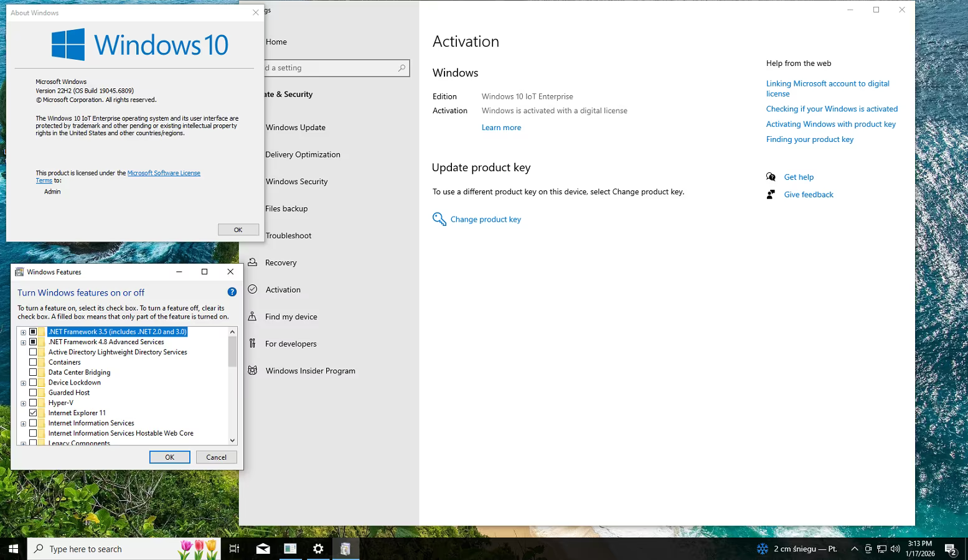
Task: Check the Containers feature checkbox
Action: pos(33,362)
